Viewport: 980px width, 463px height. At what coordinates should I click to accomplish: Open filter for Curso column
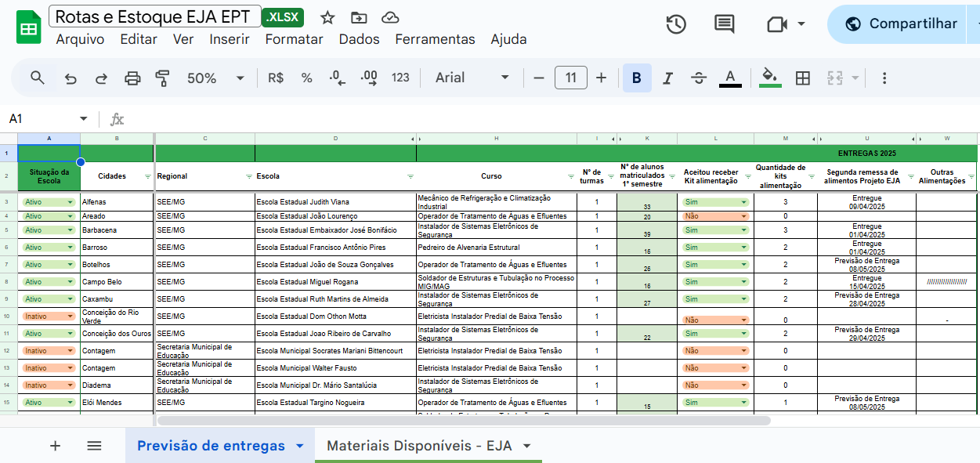click(571, 176)
